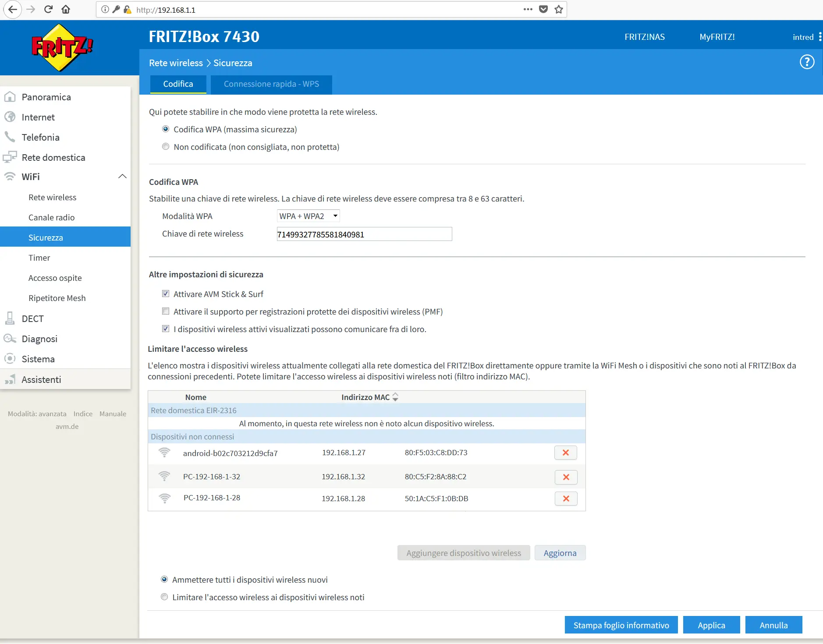The image size is (823, 644).
Task: Open the MyFRITZ! link
Action: pyautogui.click(x=717, y=37)
